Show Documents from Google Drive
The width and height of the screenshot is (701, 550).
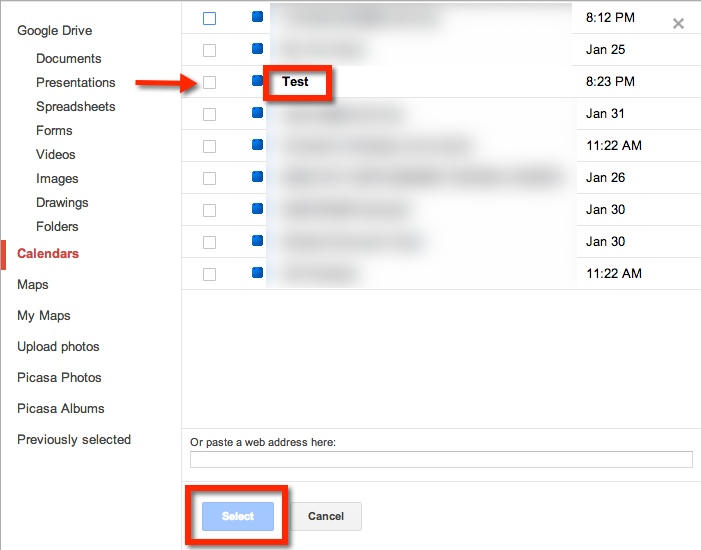click(68, 58)
